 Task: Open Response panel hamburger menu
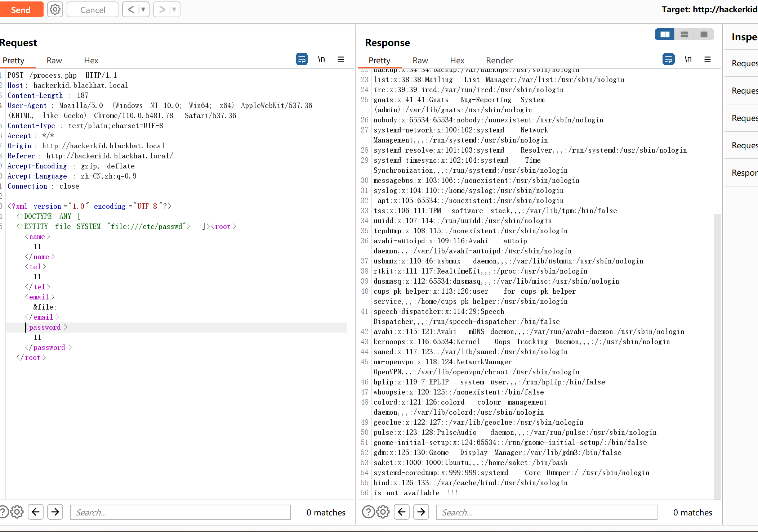(708, 59)
